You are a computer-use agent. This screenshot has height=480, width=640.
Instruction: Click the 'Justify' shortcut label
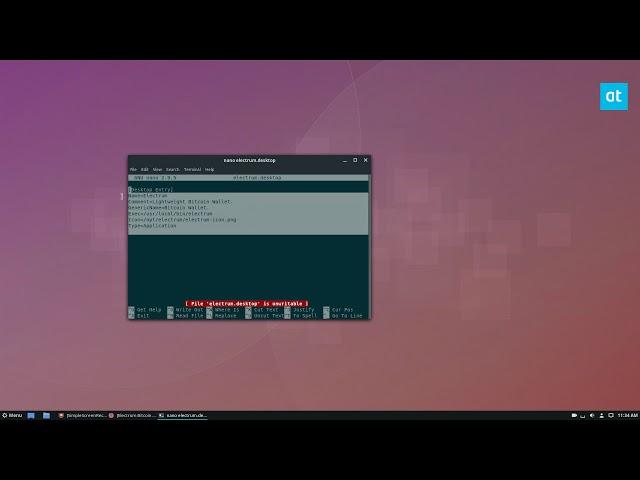pos(304,310)
